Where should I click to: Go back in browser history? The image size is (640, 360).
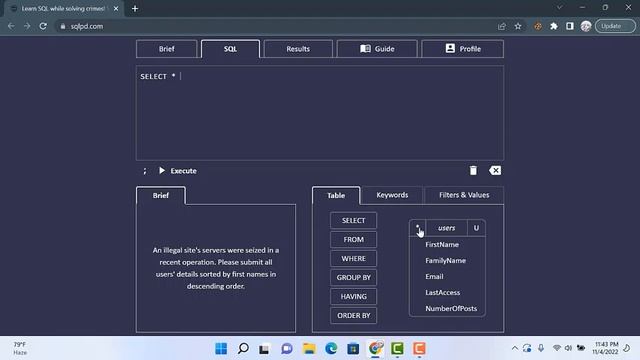pyautogui.click(x=11, y=26)
